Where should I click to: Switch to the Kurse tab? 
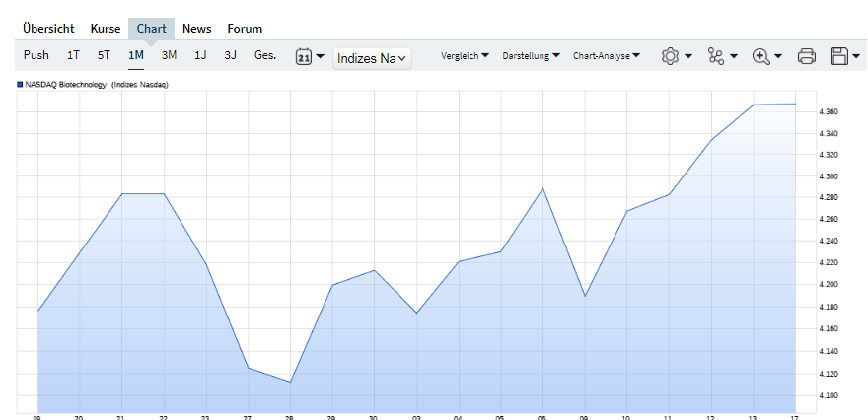tap(106, 29)
